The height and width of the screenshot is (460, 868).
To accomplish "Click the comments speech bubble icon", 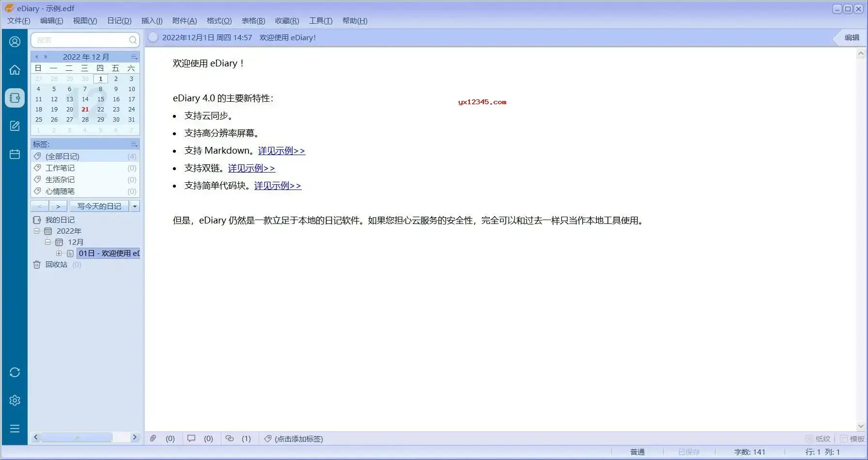I will (x=191, y=438).
